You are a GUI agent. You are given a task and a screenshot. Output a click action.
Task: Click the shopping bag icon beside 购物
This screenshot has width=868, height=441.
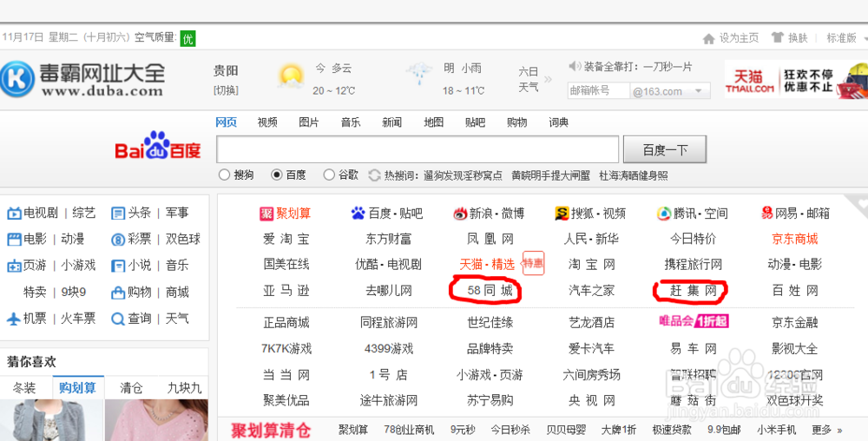point(118,293)
